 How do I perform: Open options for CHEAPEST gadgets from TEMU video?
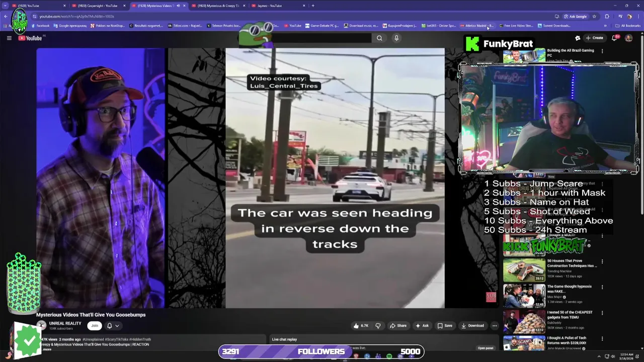pos(602,313)
